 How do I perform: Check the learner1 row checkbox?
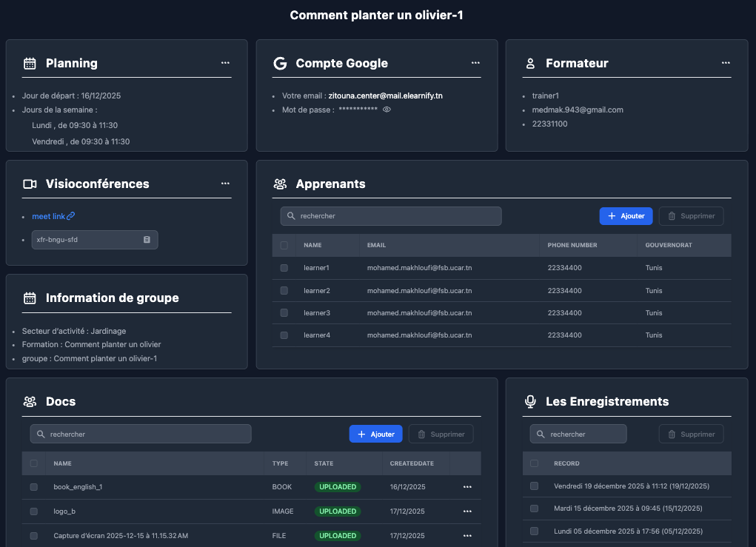pyautogui.click(x=284, y=268)
